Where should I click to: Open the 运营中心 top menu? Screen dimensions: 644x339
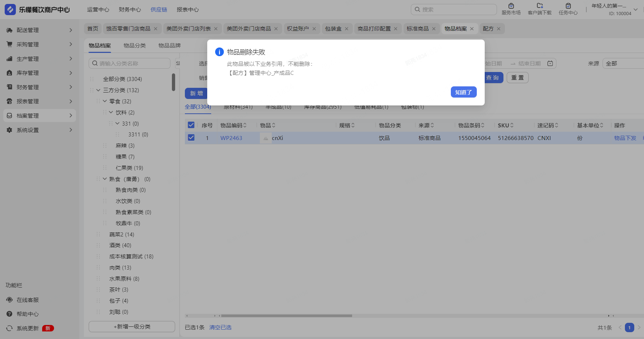click(x=98, y=10)
